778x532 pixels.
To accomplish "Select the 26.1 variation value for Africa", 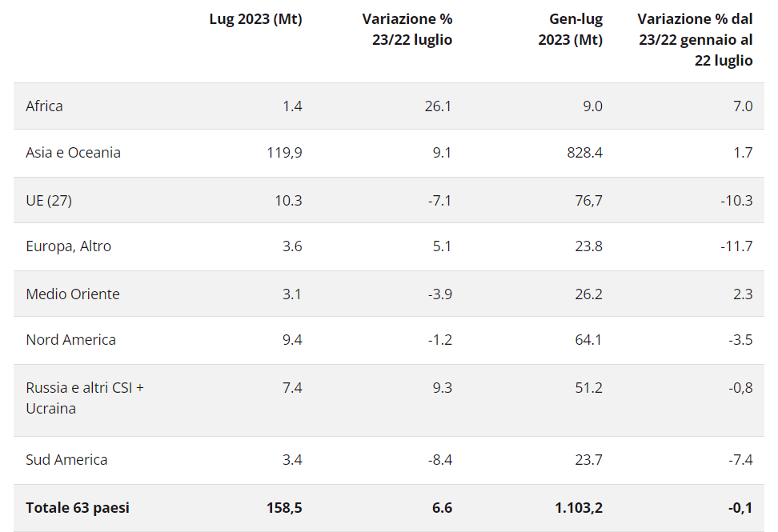I will (438, 106).
